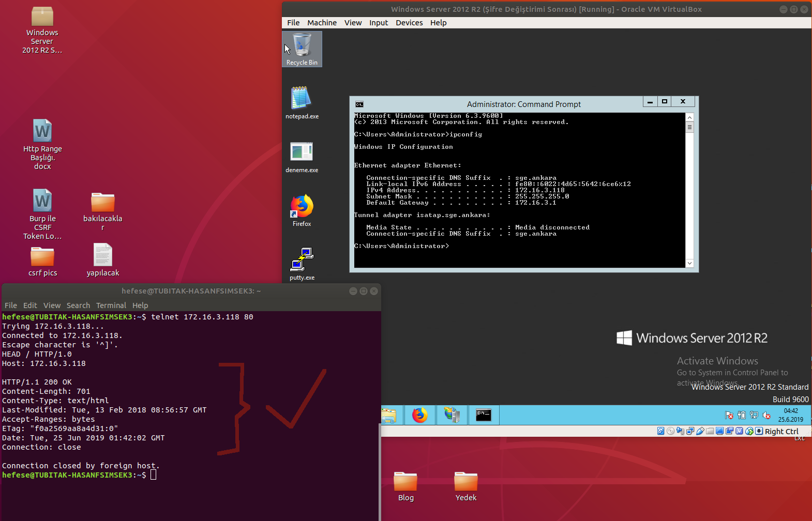812x521 pixels.
Task: Click the Command Prompt scrollbar down arrow
Action: [689, 263]
